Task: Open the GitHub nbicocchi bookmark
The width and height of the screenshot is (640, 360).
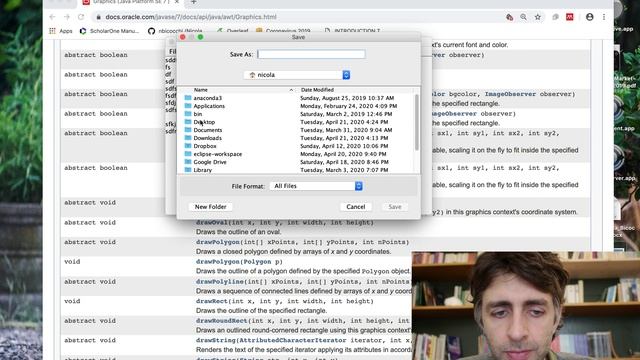Action: 176,31
